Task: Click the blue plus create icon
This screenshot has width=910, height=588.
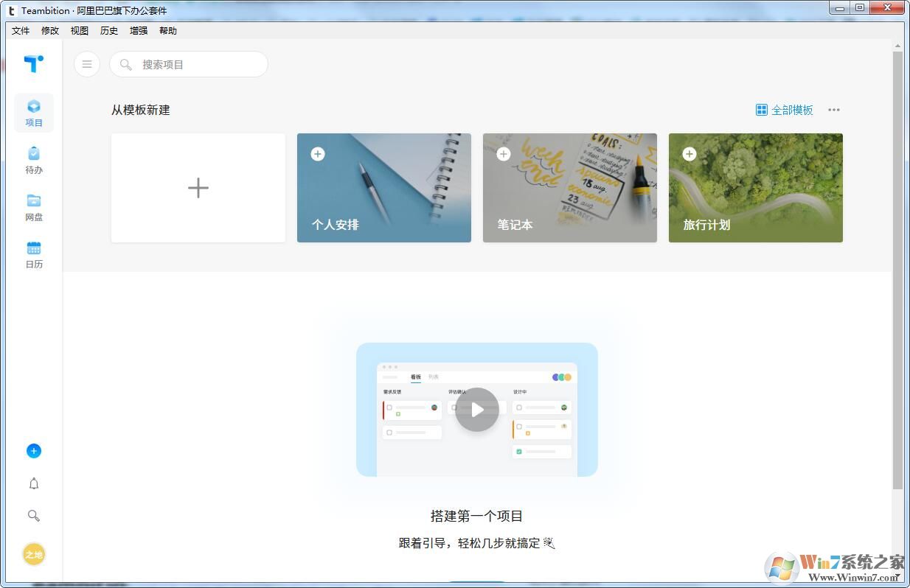Action: pos(34,450)
